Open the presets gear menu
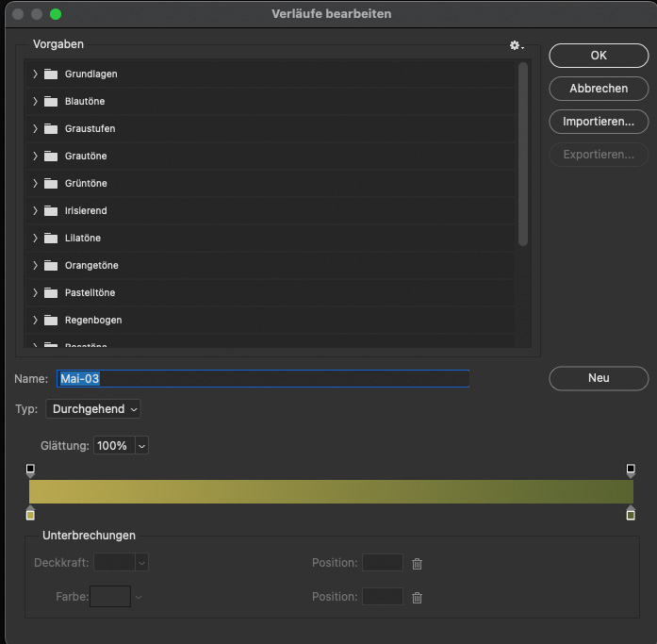 click(517, 45)
